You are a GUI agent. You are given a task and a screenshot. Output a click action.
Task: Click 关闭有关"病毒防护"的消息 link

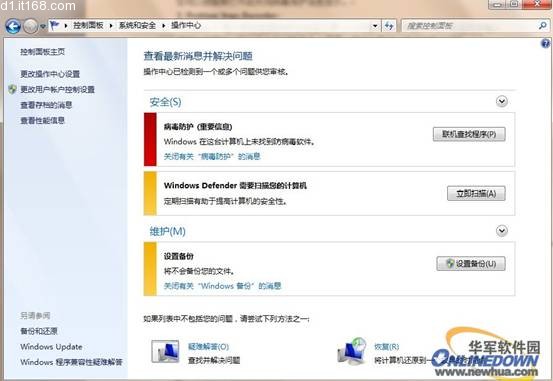(212, 156)
